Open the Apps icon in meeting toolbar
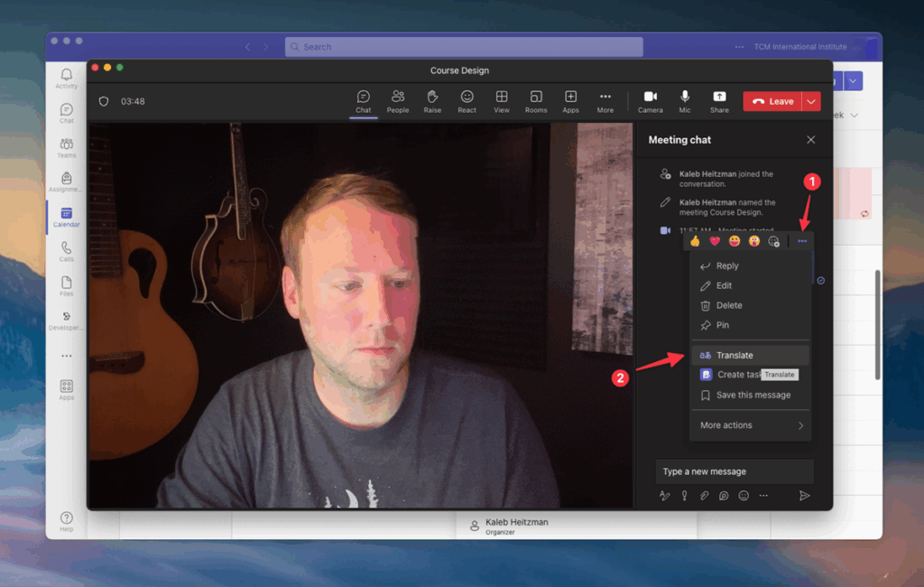The image size is (924, 587). pyautogui.click(x=570, y=100)
